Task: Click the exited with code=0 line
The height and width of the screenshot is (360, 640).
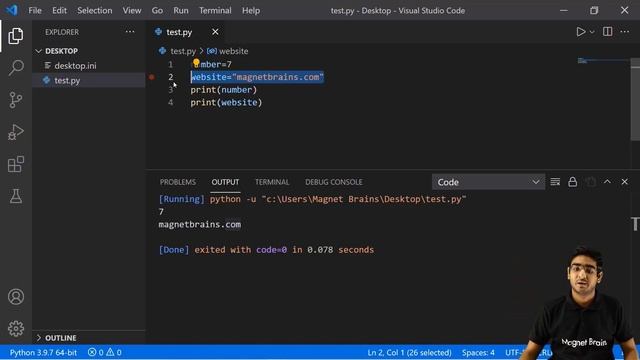Action: click(266, 250)
